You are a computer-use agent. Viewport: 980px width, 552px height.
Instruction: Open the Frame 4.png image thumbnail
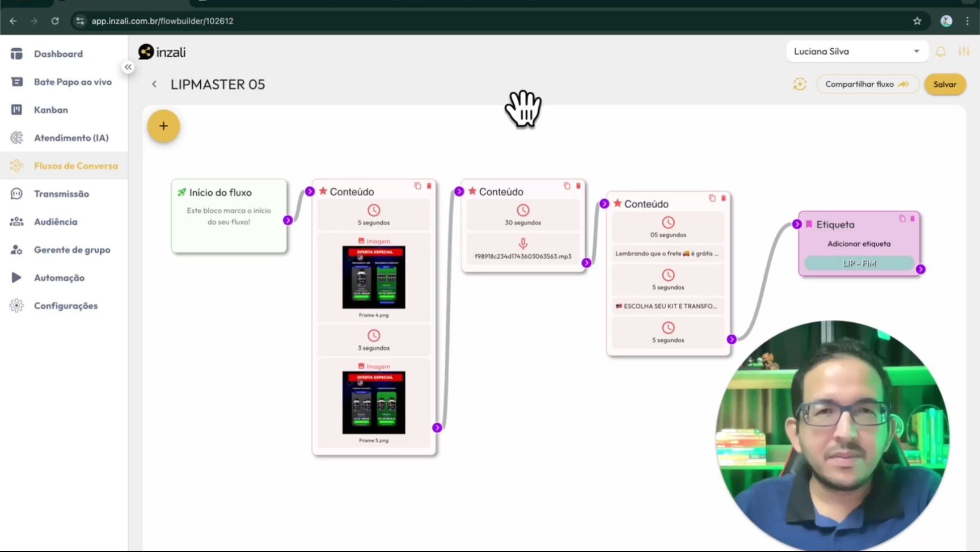374,277
